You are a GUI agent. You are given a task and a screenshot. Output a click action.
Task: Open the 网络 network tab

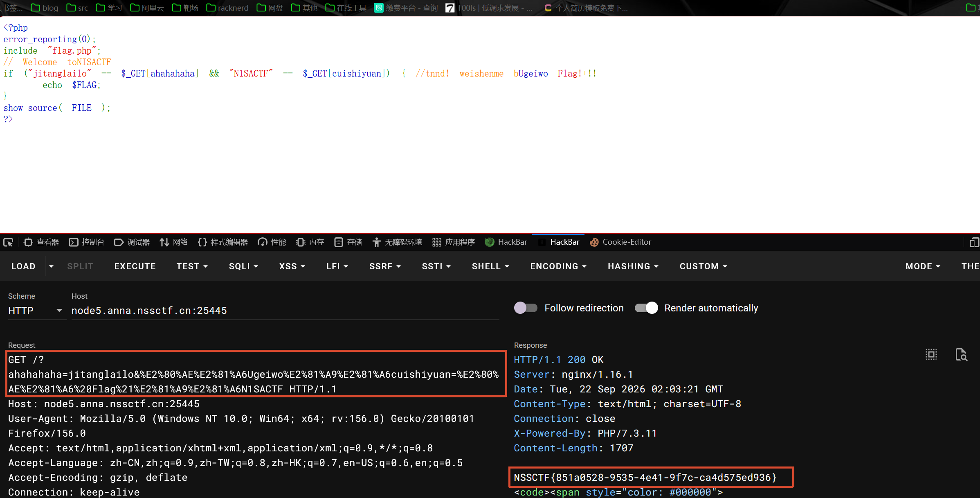pyautogui.click(x=174, y=242)
